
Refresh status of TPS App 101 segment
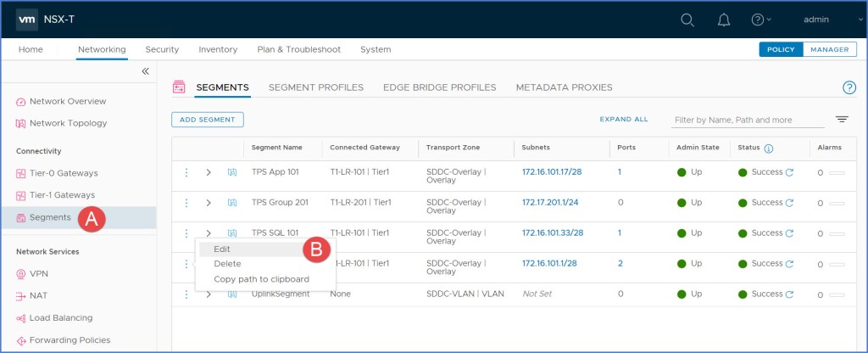point(790,172)
